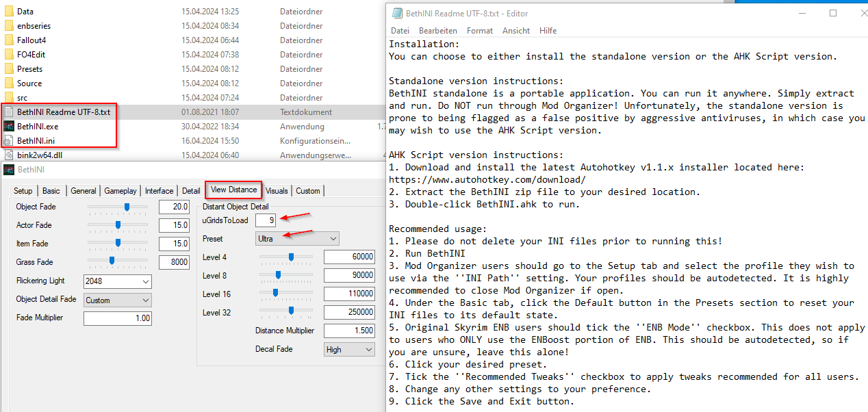The image size is (868, 412).
Task: Click the Data folder icon
Action: 9,12
